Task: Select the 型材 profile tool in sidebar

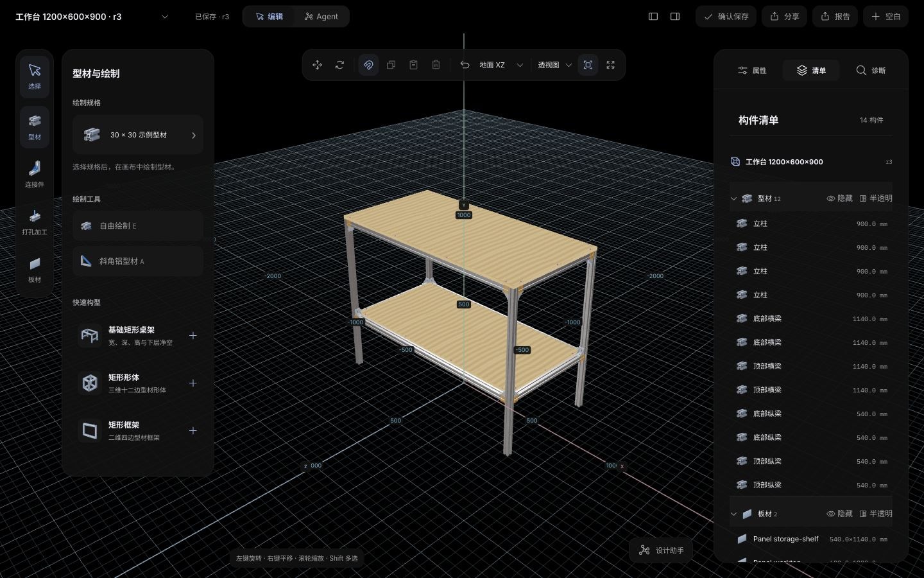Action: 35,125
